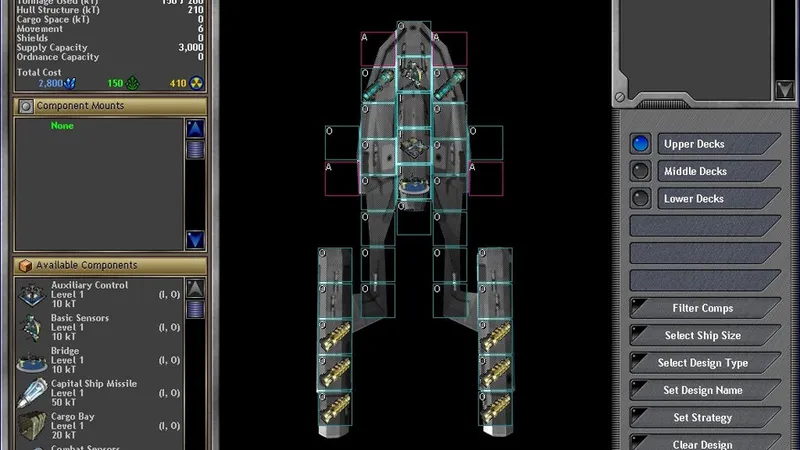Click scroll down arrow in top-right preview panel
Screen dimensions: 800x450
(x=784, y=90)
